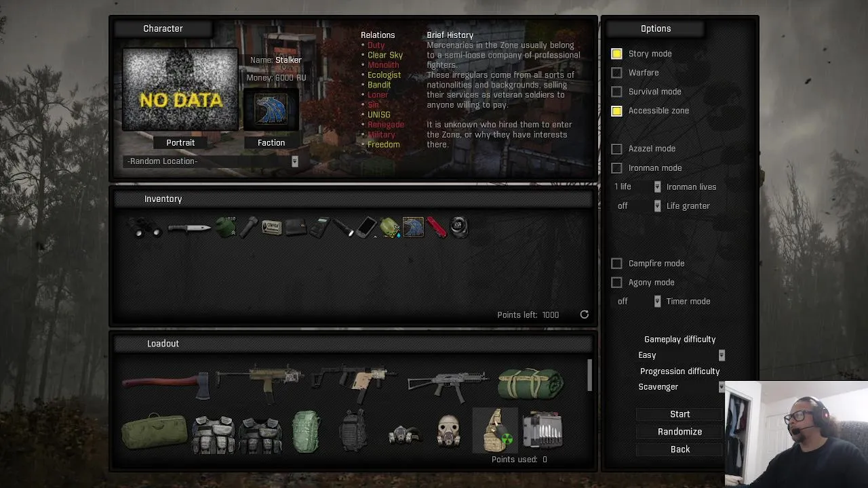Image resolution: width=868 pixels, height=488 pixels.
Task: Select the flashlight with the lit lens
Action: (342, 227)
